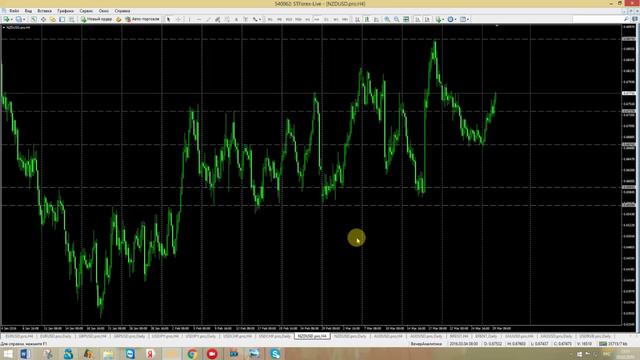Expand the Templates dropdown arrow
640x360 pixels.
tap(468, 19)
